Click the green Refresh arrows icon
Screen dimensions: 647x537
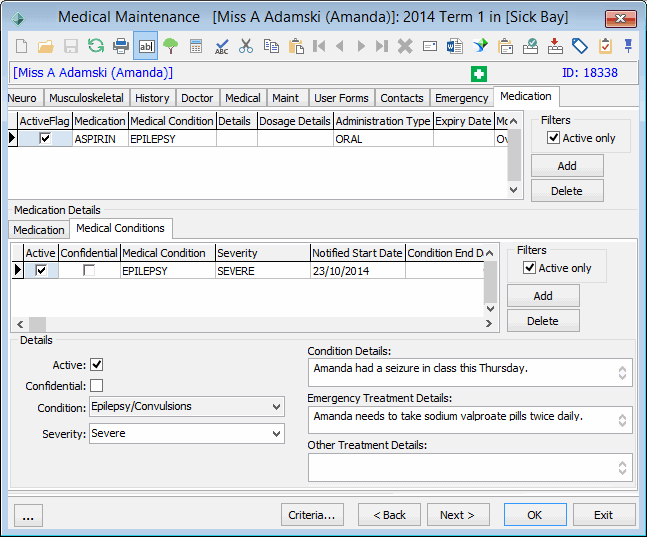pos(96,46)
